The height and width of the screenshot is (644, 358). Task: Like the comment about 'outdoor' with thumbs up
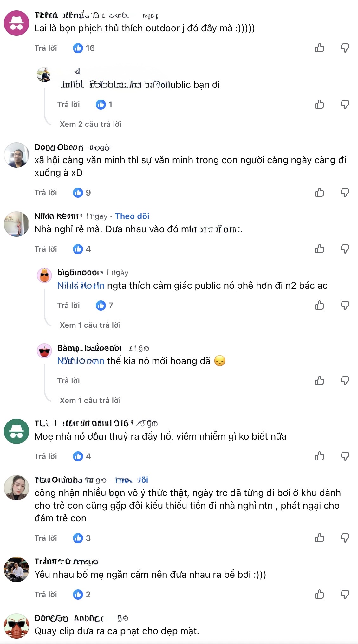tap(319, 48)
